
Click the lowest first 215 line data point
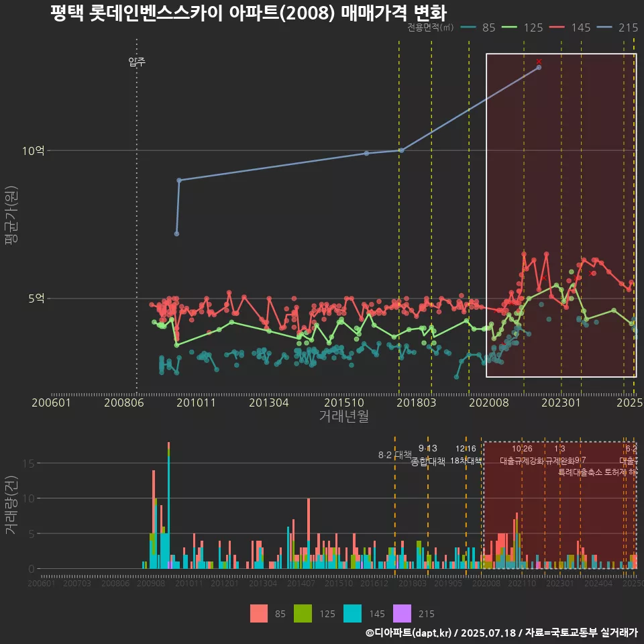[176, 233]
